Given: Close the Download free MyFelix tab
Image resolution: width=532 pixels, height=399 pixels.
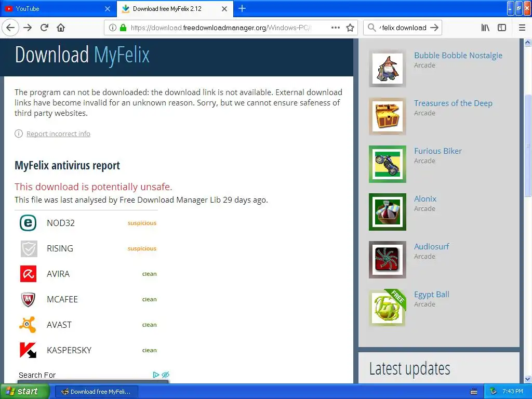Looking at the screenshot, I should pos(224,9).
